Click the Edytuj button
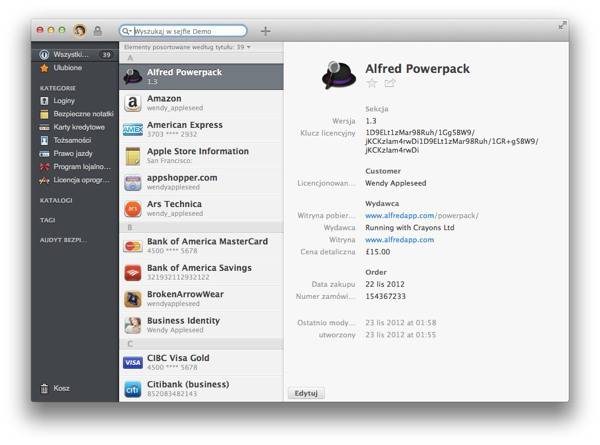 (x=306, y=393)
